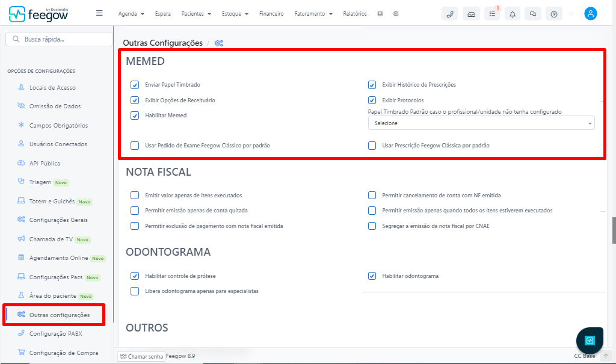Image resolution: width=616 pixels, height=364 pixels.
Task: Expand the Estoque menu
Action: pyautogui.click(x=235, y=14)
